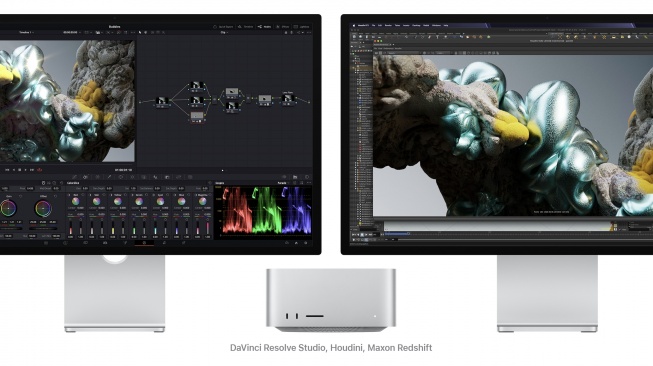This screenshot has width=653, height=366.
Task: Click the Offset color wheel
Action: coord(42,208)
